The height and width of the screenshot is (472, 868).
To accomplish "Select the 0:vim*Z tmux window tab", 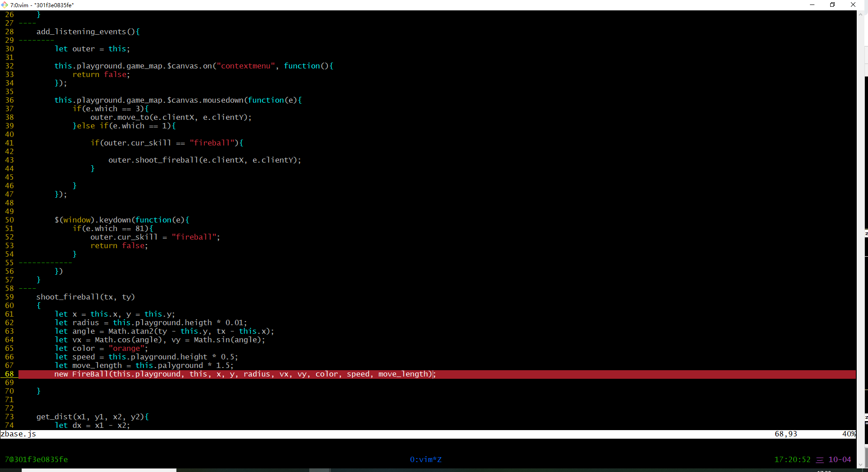I will tap(425, 460).
